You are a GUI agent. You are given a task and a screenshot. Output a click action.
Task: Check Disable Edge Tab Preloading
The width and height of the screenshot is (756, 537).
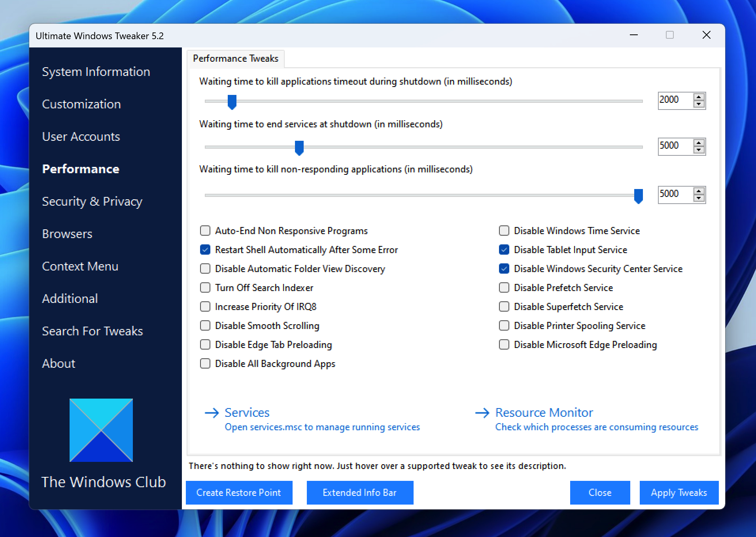coord(205,344)
